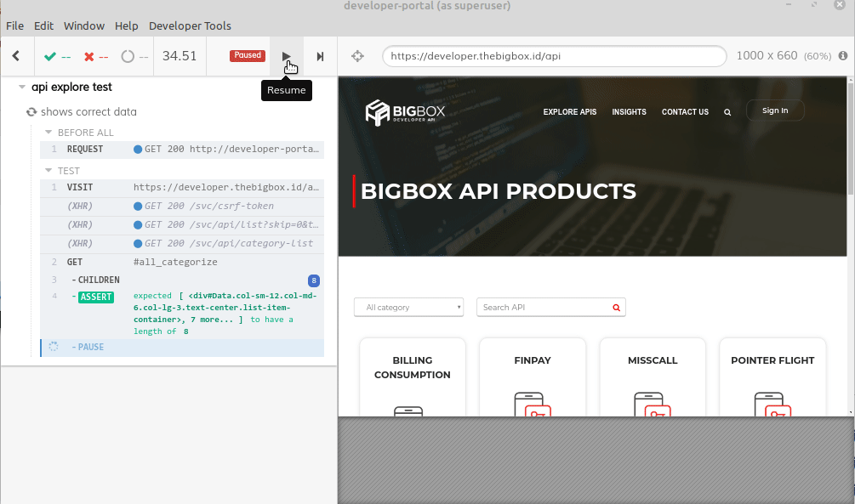Select the XHR category-list row
The image size is (855, 504).
(182, 243)
